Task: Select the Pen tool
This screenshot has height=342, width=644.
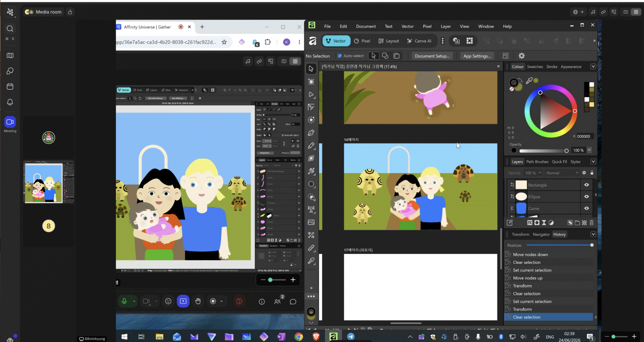Action: point(311,133)
